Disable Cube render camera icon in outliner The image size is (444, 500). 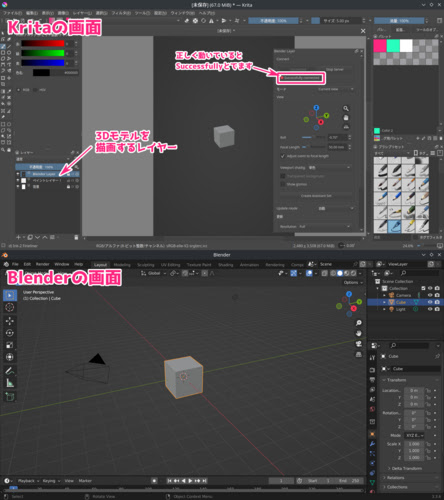tap(437, 302)
